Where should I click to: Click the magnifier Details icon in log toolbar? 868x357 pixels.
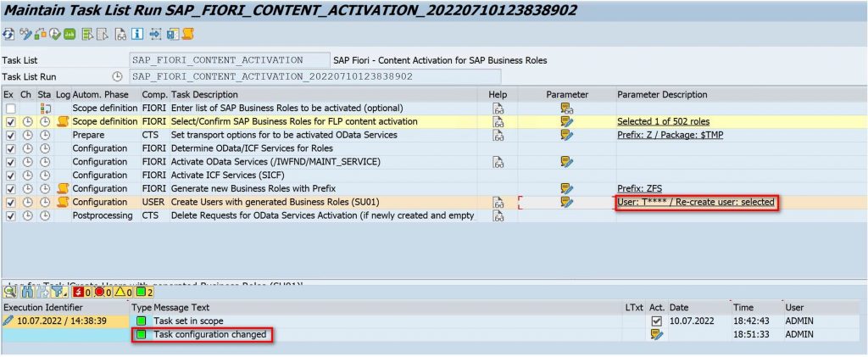[x=10, y=292]
